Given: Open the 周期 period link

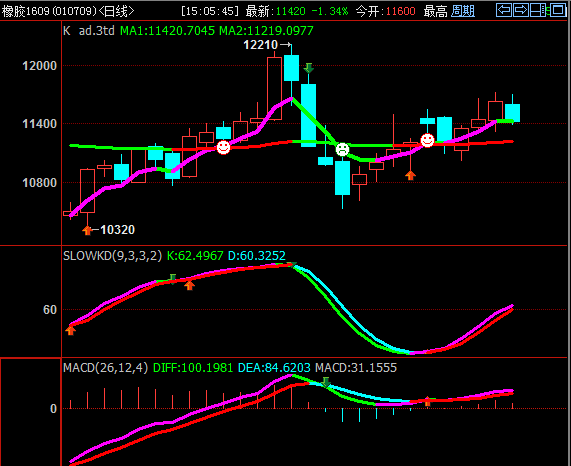Looking at the screenshot, I should click(463, 11).
